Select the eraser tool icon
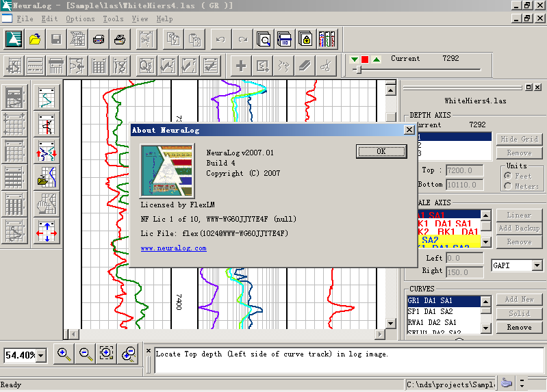The height and width of the screenshot is (392, 547). pos(305,66)
